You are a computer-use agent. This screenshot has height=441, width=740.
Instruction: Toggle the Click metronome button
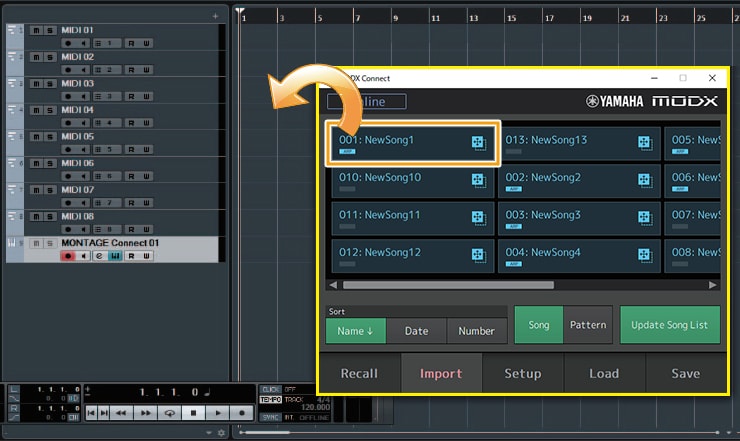(270, 389)
